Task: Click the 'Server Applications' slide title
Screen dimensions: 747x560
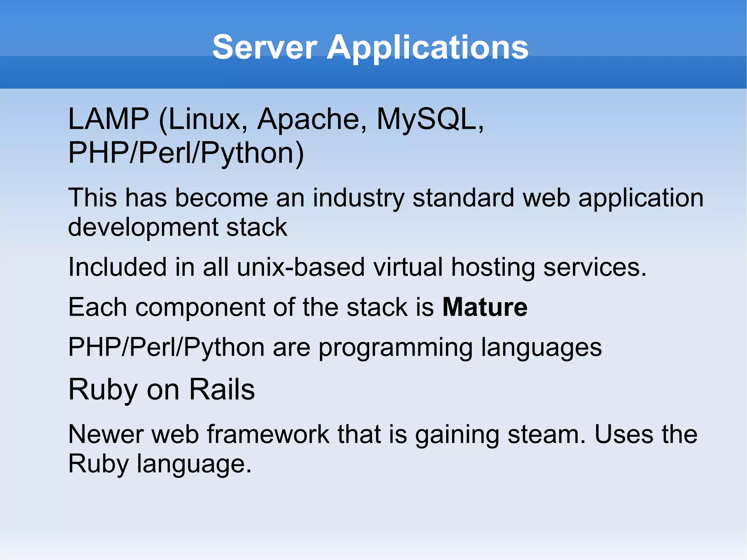Action: click(370, 47)
